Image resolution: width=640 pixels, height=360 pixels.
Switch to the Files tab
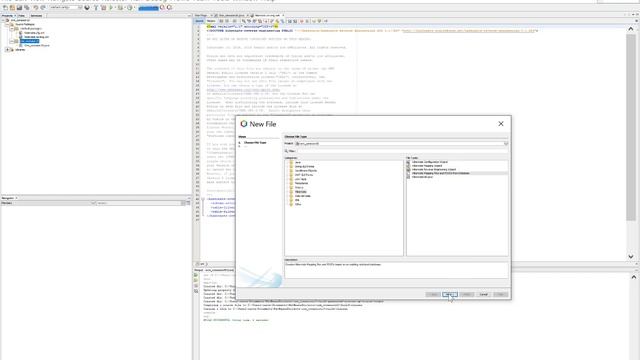pos(22,16)
